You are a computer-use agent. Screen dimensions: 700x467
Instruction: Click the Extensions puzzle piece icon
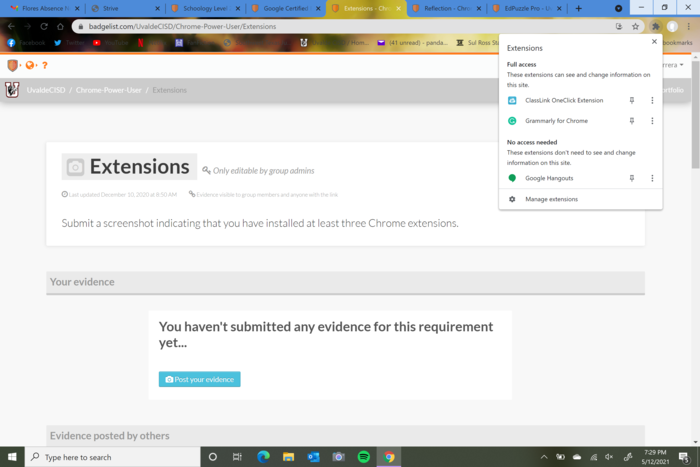pos(655,26)
